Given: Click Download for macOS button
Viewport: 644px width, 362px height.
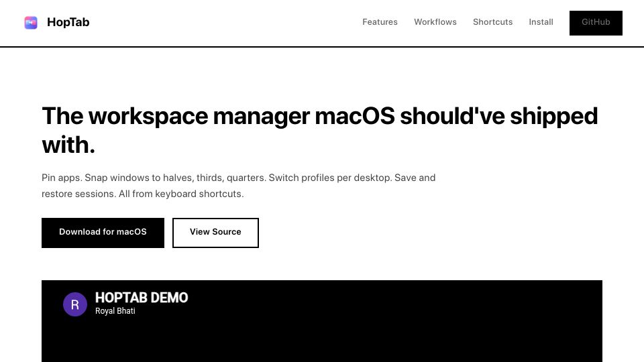Looking at the screenshot, I should tap(103, 233).
